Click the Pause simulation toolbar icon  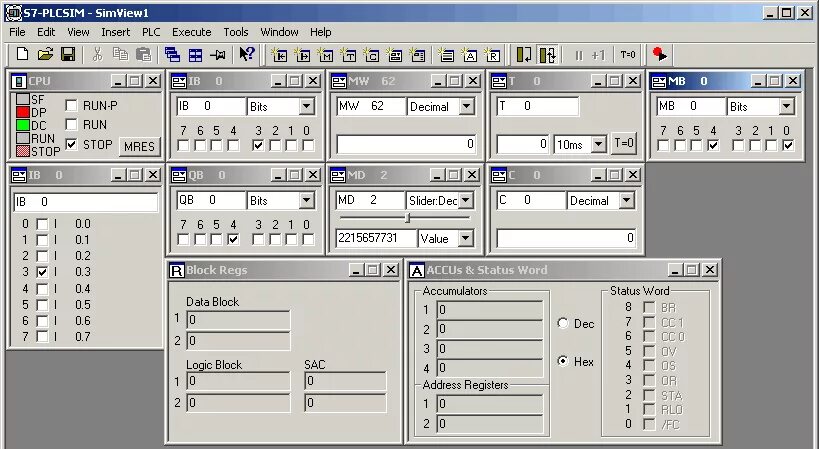[x=579, y=55]
